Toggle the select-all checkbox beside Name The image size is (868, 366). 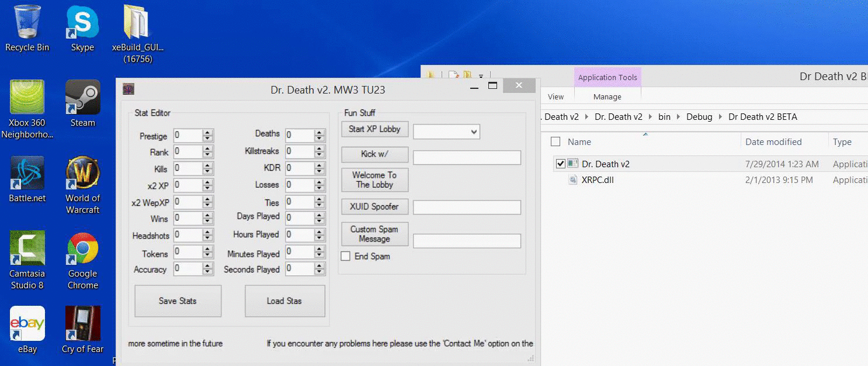(x=555, y=141)
